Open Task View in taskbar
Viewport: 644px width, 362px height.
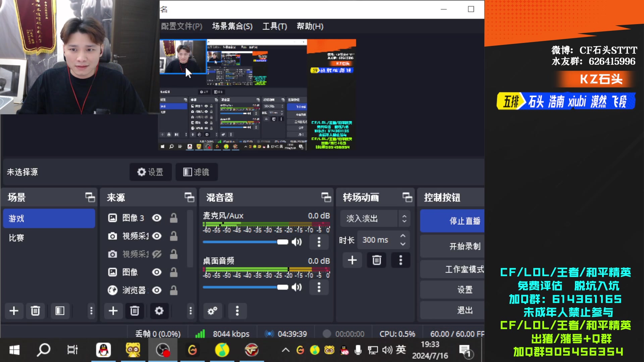point(72,350)
